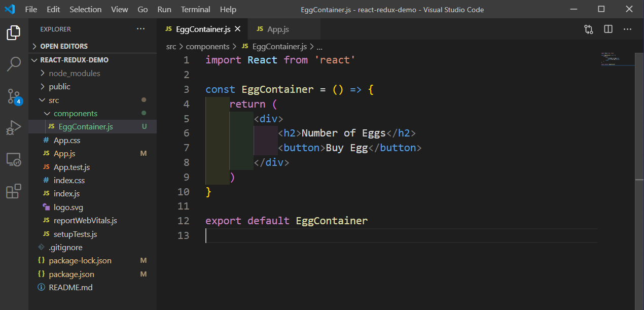The image size is (644, 310).
Task: Open the Go menu
Action: pyautogui.click(x=143, y=10)
